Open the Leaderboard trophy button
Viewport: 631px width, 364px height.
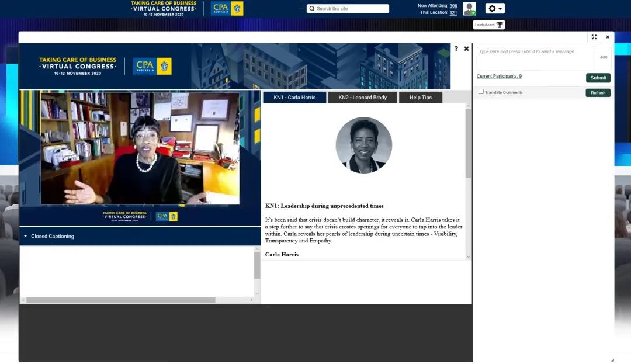489,25
